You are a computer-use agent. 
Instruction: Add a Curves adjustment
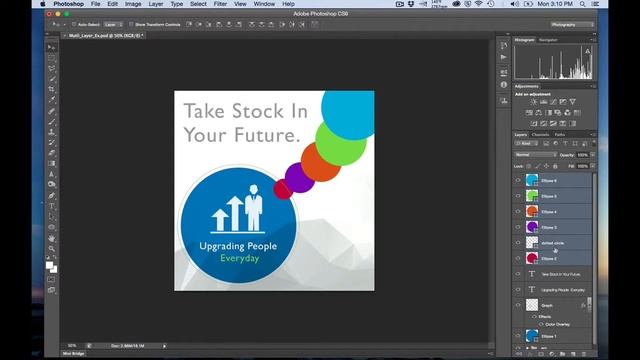point(553,102)
